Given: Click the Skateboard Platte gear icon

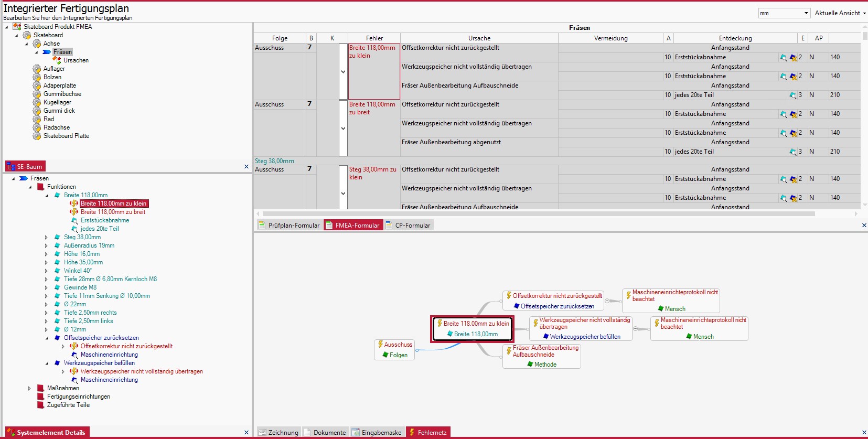Looking at the screenshot, I should tap(37, 136).
